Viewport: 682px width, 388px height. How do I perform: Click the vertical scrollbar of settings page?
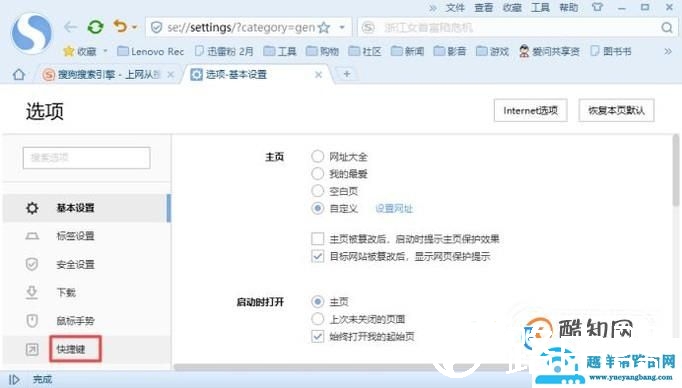pyautogui.click(x=675, y=170)
